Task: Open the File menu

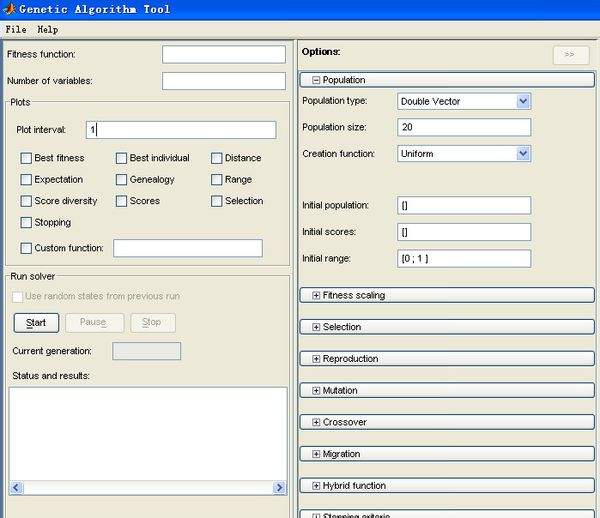Action: tap(16, 29)
